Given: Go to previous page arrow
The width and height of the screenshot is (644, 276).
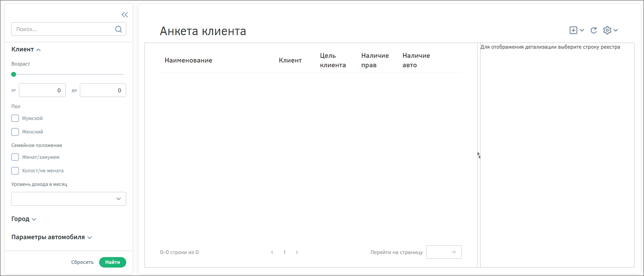Looking at the screenshot, I should [x=272, y=252].
